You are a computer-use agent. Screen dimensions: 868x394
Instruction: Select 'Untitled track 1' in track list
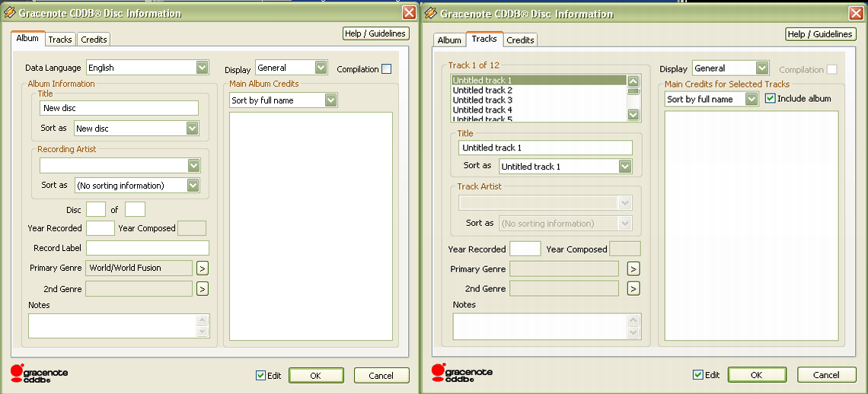[538, 80]
